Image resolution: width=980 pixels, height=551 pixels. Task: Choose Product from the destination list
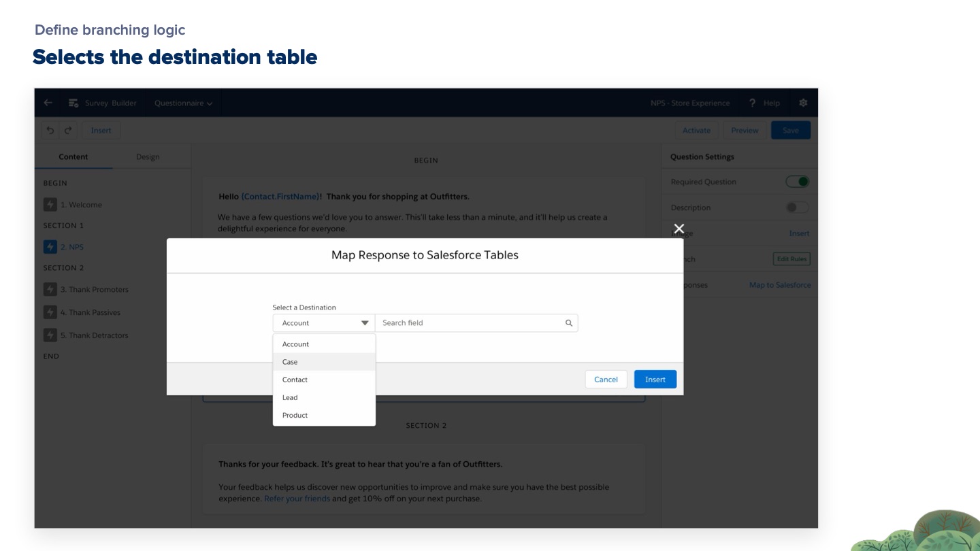(x=324, y=415)
